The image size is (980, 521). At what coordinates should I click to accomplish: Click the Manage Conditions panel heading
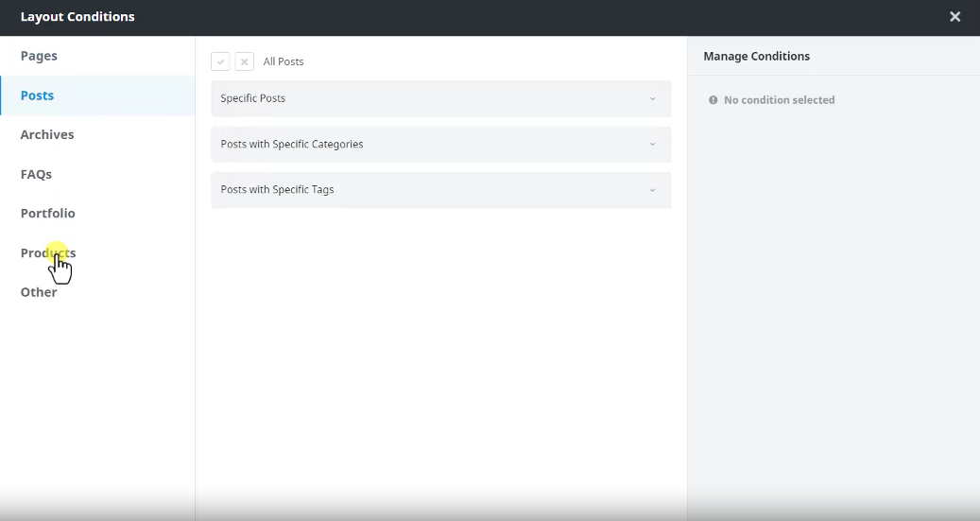click(756, 57)
